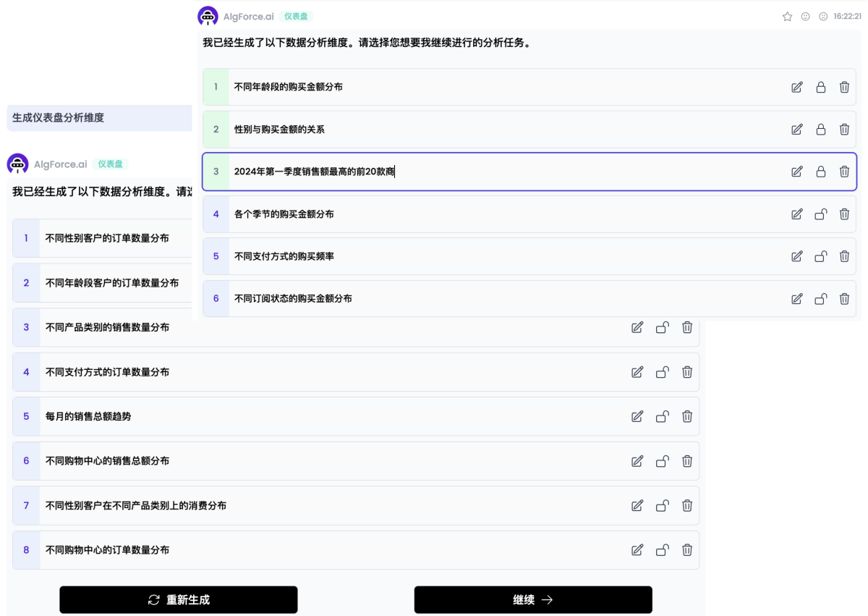Click the happy face feedback icon
The height and width of the screenshot is (616, 868).
pyautogui.click(x=805, y=17)
